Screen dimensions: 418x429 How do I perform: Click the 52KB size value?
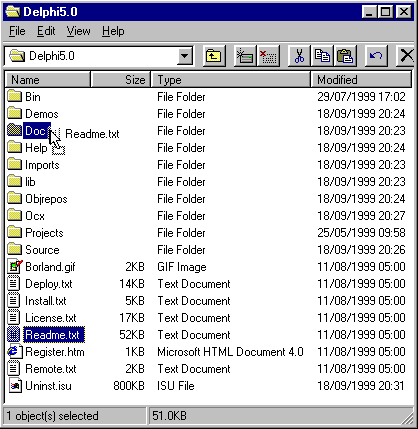click(x=132, y=335)
